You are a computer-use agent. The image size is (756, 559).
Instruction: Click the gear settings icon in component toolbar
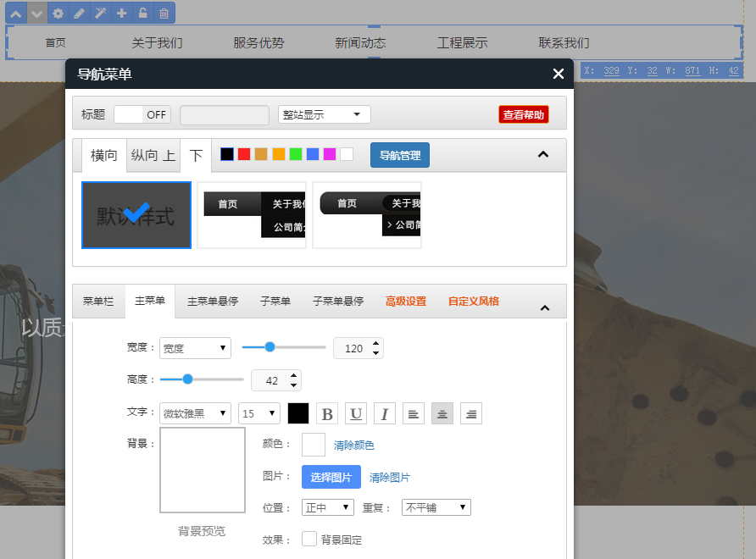[58, 13]
